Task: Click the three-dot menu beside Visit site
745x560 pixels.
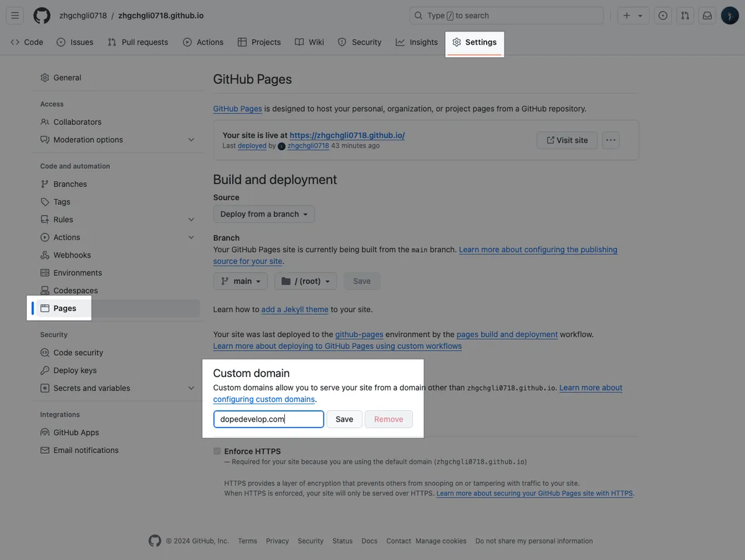Action: (x=611, y=140)
